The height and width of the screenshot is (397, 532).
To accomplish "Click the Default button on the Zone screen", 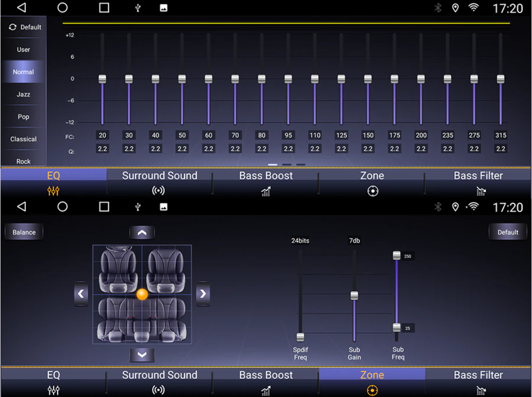I will pyautogui.click(x=507, y=232).
